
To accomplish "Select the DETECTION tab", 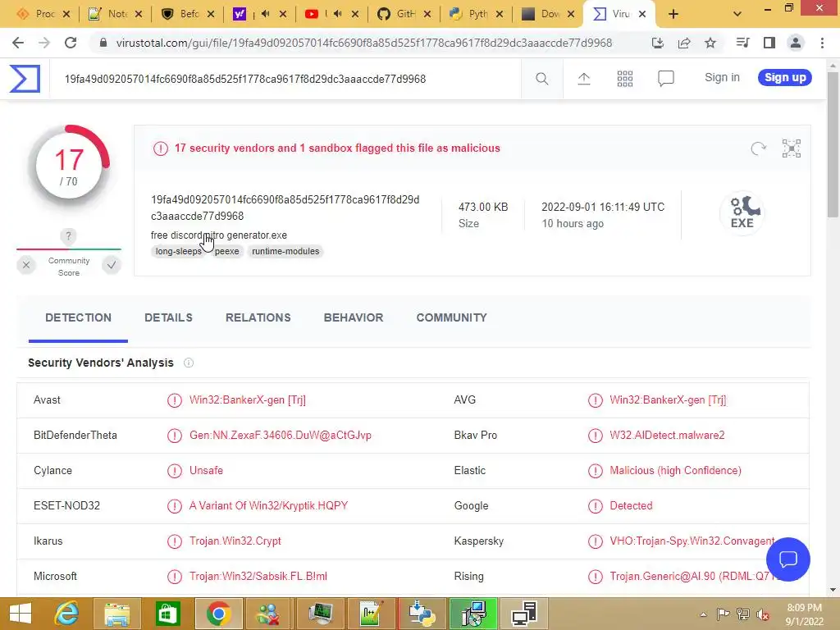I will click(x=78, y=317).
